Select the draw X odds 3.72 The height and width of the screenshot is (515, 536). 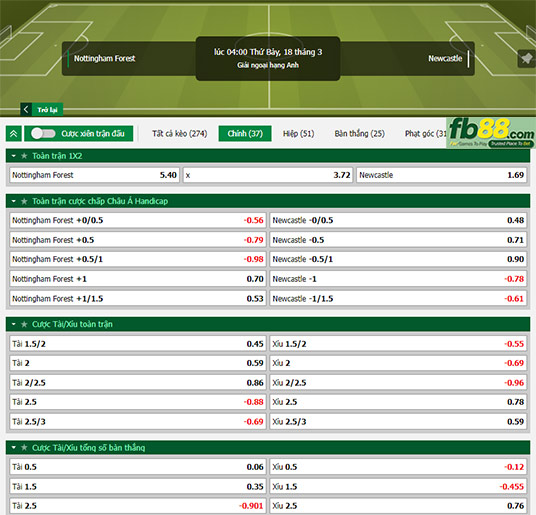click(x=268, y=175)
